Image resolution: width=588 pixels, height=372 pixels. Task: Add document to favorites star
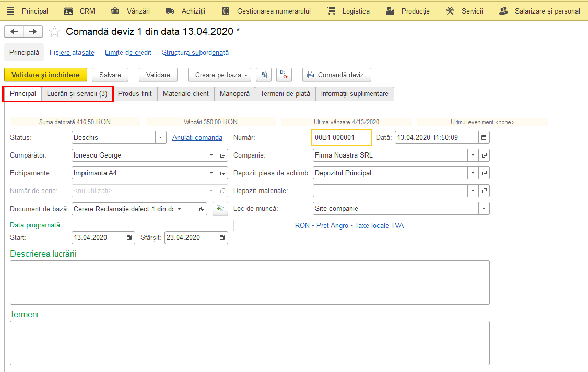[54, 32]
